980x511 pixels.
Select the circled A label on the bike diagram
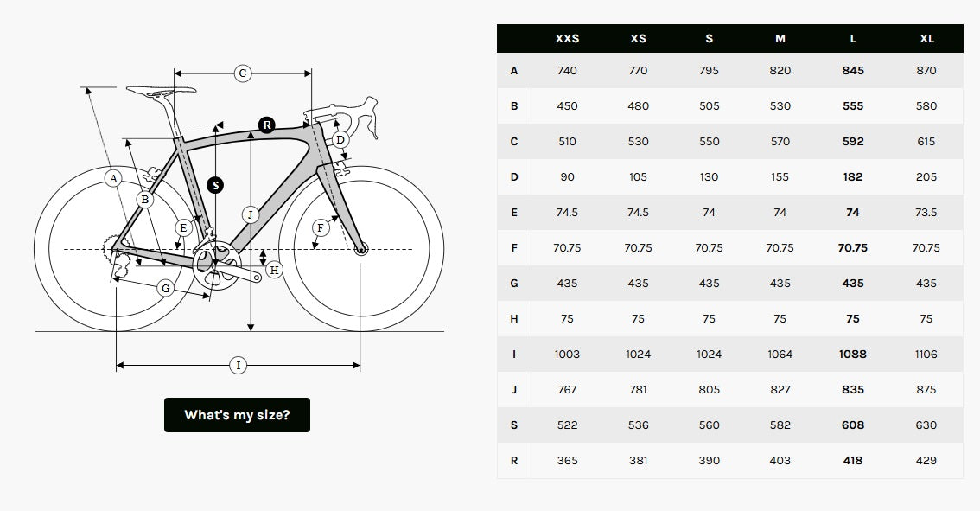tap(112, 179)
